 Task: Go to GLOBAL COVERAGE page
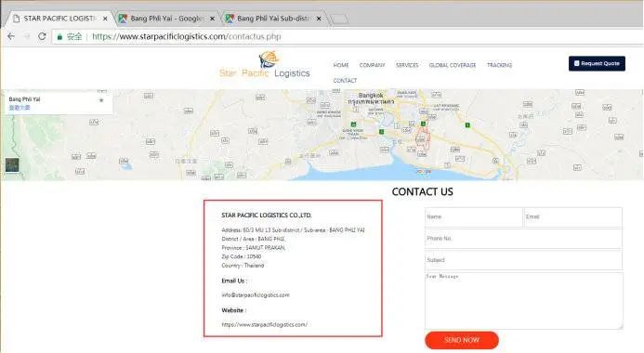453,65
